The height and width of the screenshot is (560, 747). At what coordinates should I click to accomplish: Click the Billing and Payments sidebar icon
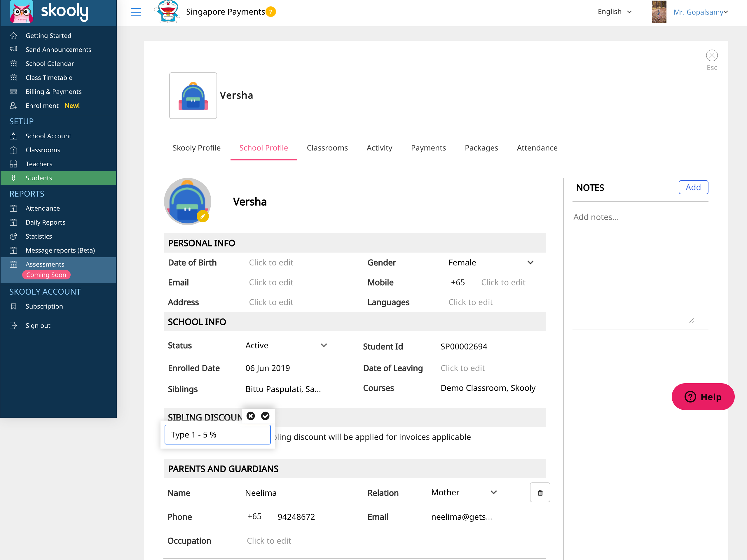coord(14,91)
